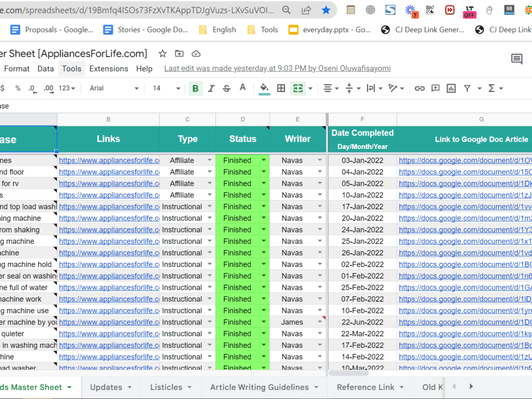Open horizontal align options
This screenshot has width=532, height=399.
pyautogui.click(x=331, y=88)
